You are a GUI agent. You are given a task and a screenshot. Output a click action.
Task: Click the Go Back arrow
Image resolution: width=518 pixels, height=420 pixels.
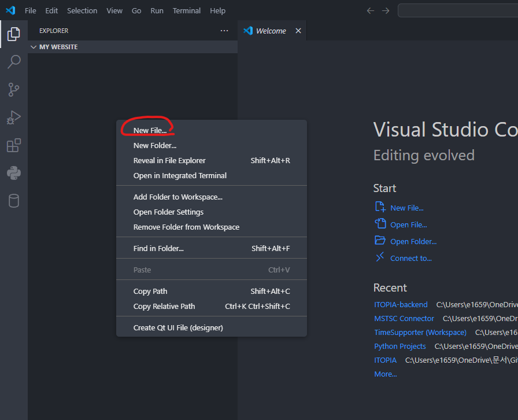(371, 10)
